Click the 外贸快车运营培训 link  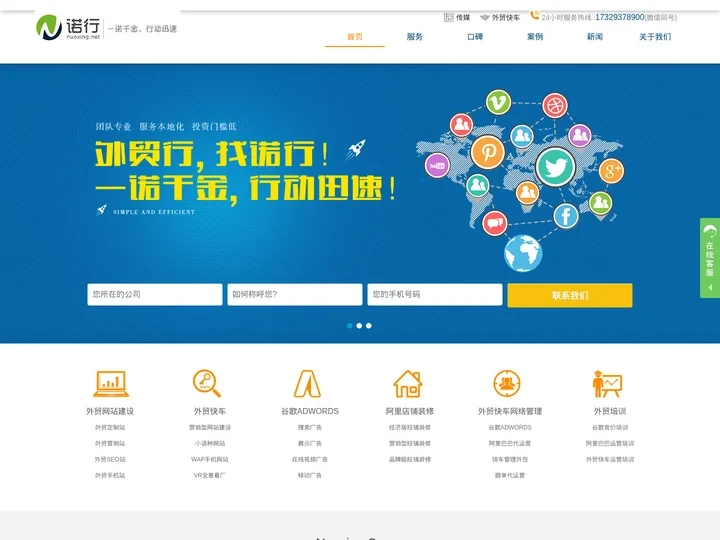pyautogui.click(x=610, y=459)
